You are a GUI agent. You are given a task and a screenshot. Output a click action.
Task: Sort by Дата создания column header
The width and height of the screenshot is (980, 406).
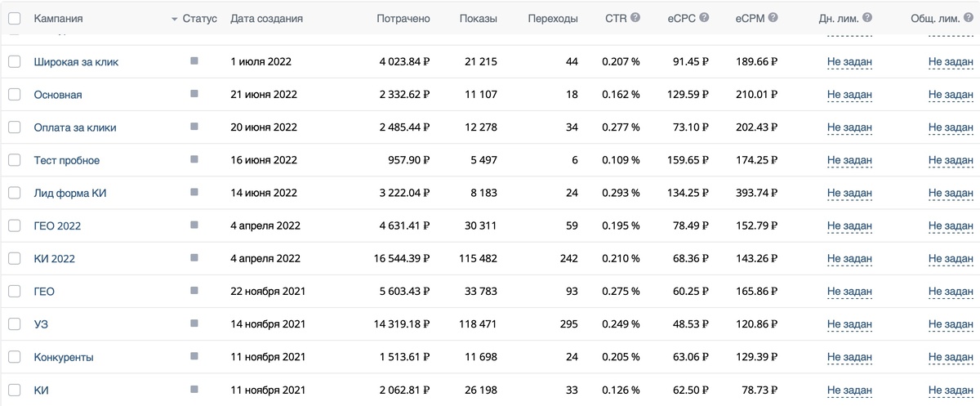pos(266,18)
